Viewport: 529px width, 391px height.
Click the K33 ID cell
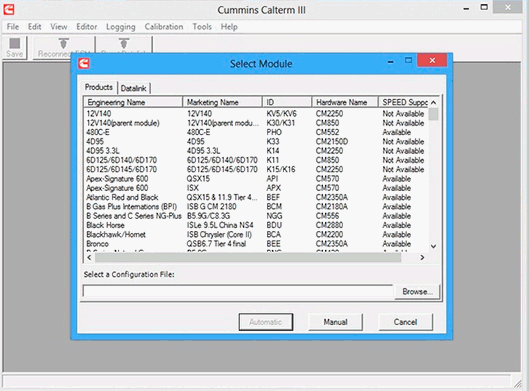(273, 142)
